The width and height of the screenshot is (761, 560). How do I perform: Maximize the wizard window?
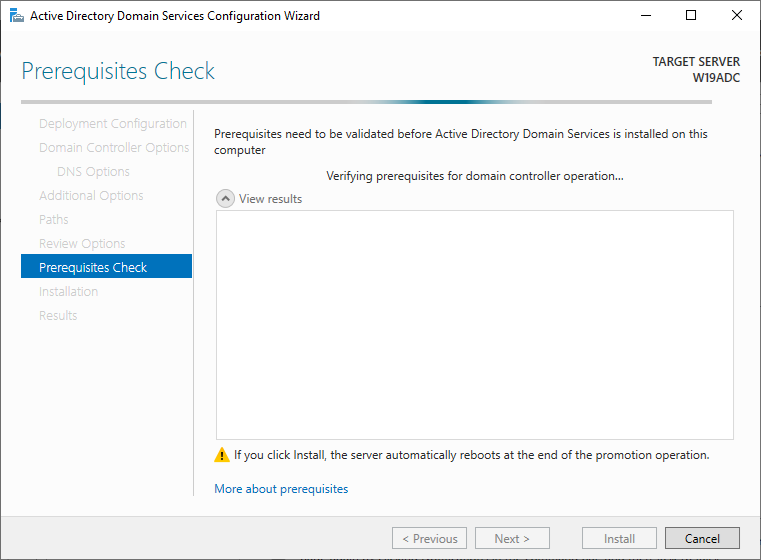point(691,16)
